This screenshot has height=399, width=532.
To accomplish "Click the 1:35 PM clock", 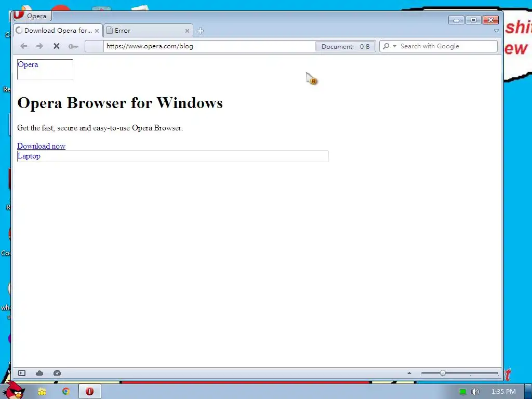I will tap(503, 392).
